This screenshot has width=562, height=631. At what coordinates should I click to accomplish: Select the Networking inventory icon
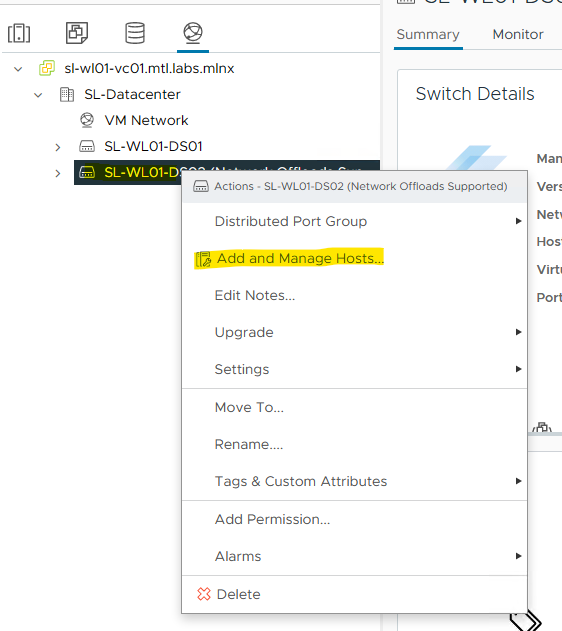(193, 33)
